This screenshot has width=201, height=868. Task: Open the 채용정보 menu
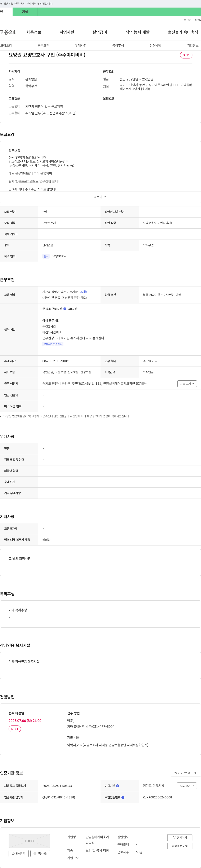point(34,32)
